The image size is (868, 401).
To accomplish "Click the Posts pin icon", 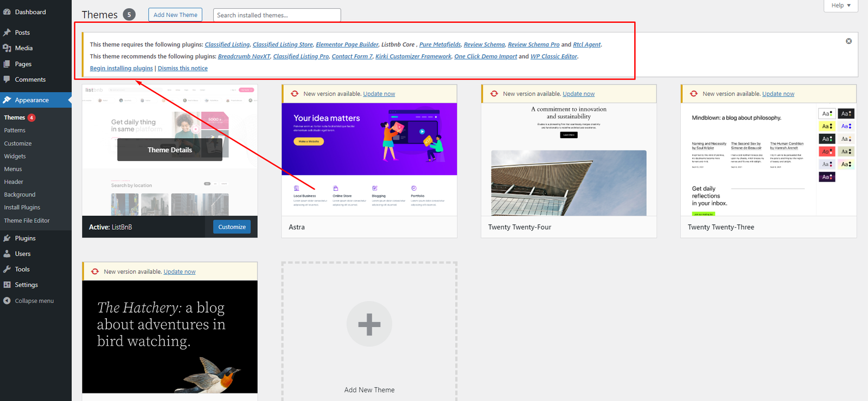I will click(7, 33).
